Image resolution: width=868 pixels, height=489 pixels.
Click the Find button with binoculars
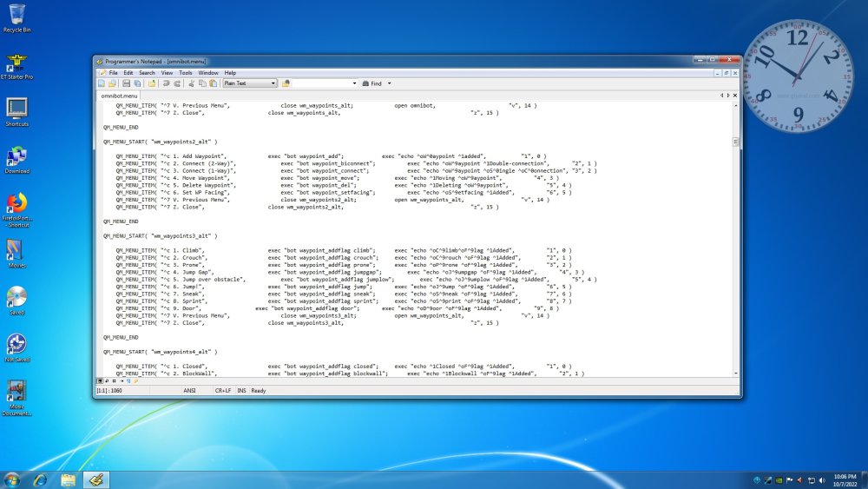pyautogui.click(x=372, y=83)
